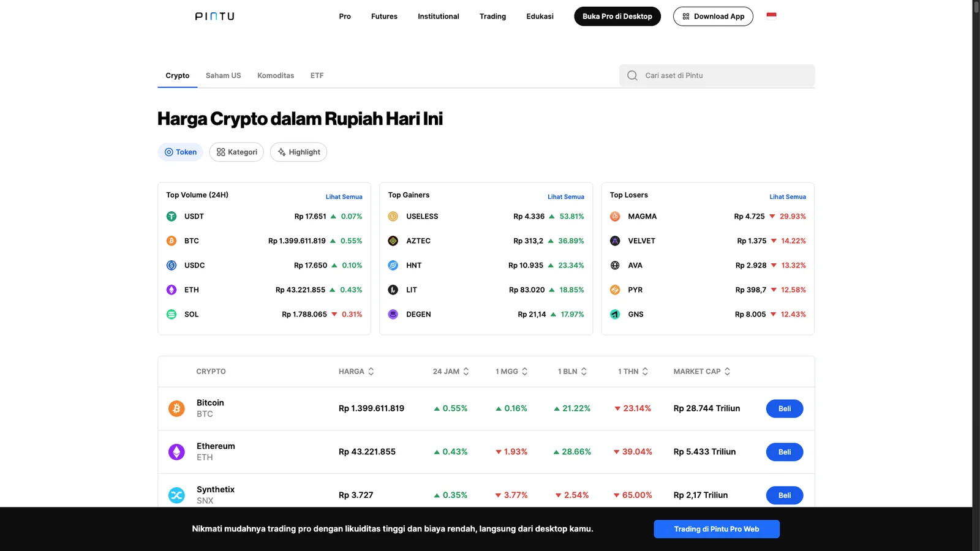Viewport: 980px width, 551px height.
Task: Click the Bitcoin logo in the table
Action: tap(176, 408)
